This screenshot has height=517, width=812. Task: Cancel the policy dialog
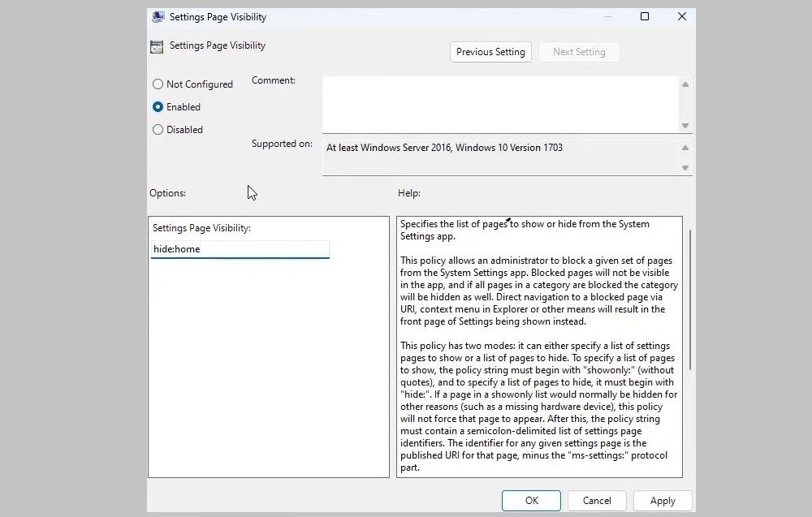pyautogui.click(x=597, y=500)
